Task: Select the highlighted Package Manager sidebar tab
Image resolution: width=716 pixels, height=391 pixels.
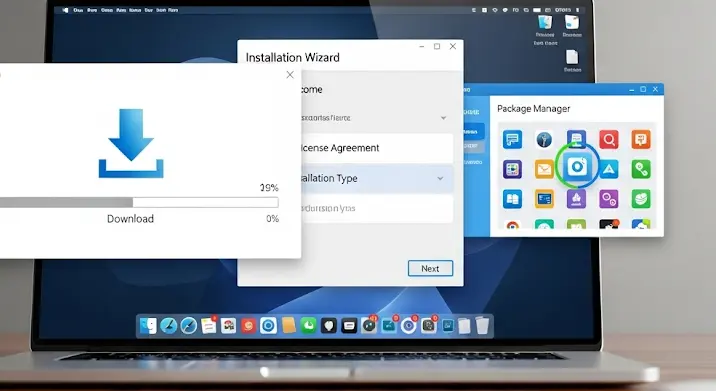Action: click(x=474, y=132)
